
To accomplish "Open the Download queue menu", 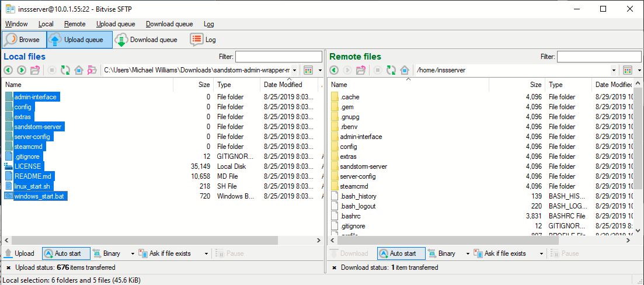I will [x=169, y=24].
